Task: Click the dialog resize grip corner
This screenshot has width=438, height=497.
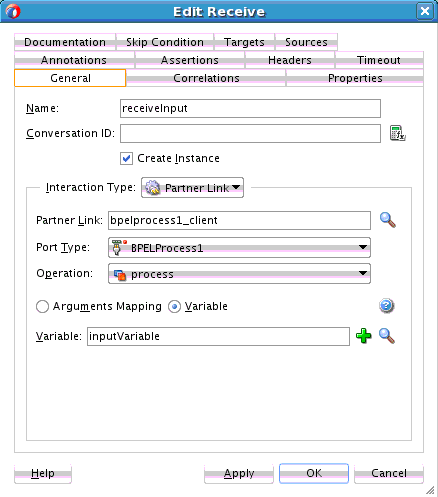Action: click(431, 490)
